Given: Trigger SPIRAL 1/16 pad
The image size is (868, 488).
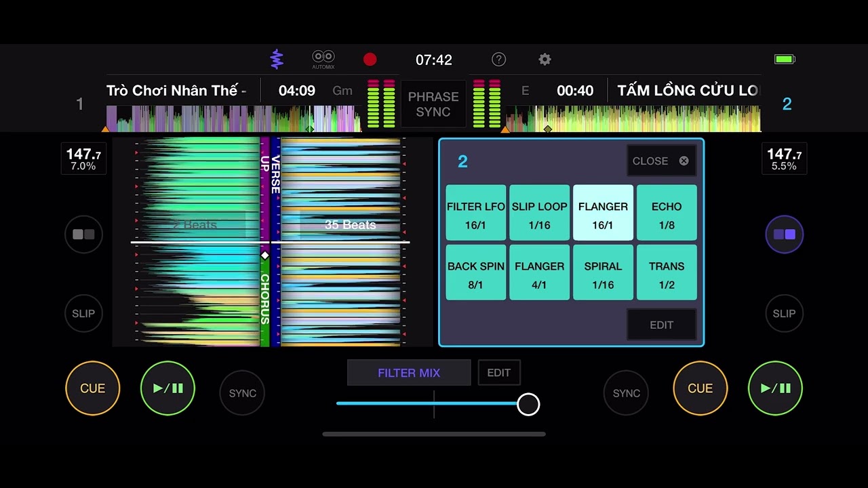Looking at the screenshot, I should (603, 272).
